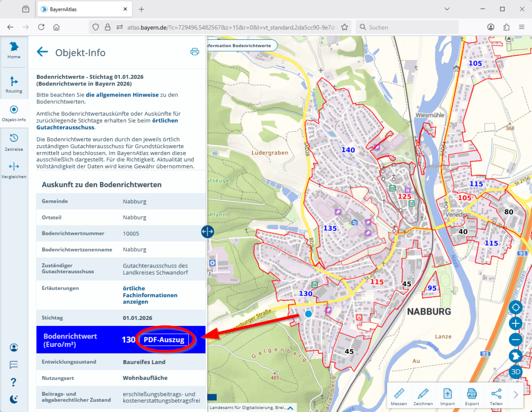Screen dimensions: 532x412
Task: Open the Import tool
Action: pyautogui.click(x=447, y=396)
